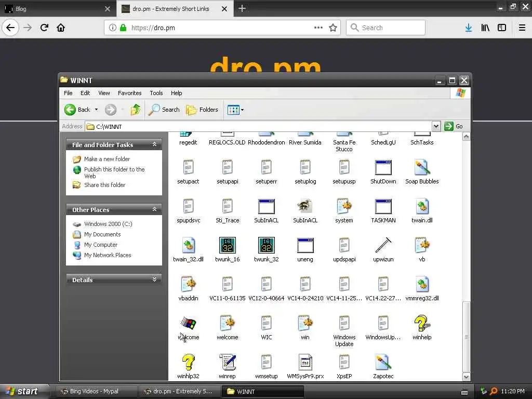This screenshot has height=399, width=532.
Task: Select the vbaddin settings file
Action: pyautogui.click(x=188, y=284)
